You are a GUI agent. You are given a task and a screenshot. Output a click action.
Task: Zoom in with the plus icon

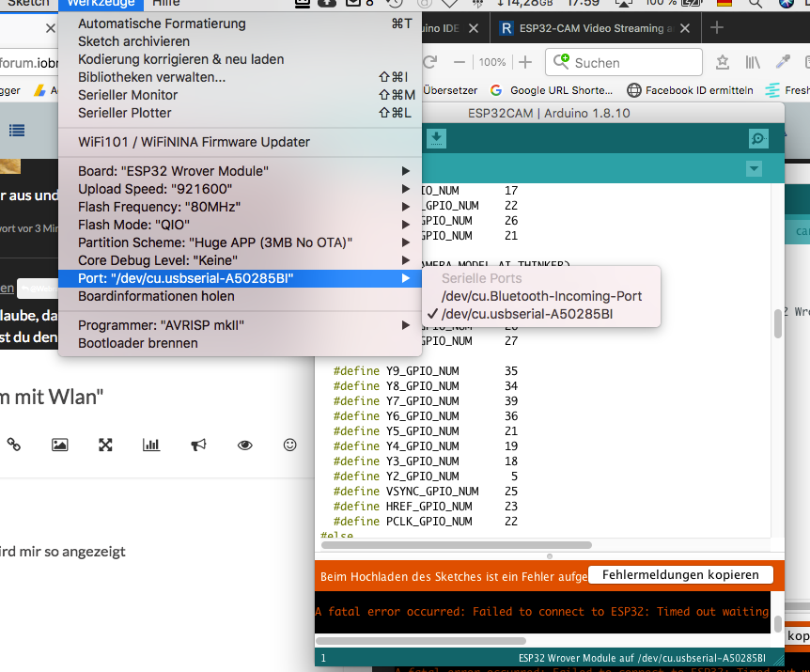(525, 62)
